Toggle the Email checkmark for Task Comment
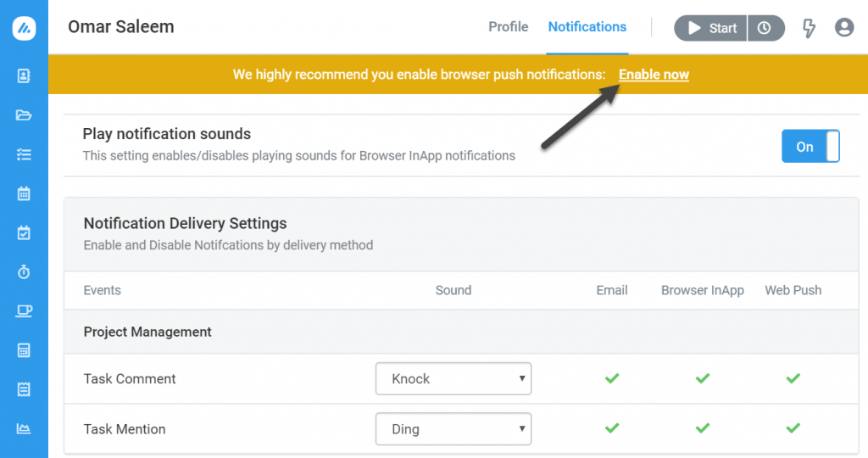 612,378
